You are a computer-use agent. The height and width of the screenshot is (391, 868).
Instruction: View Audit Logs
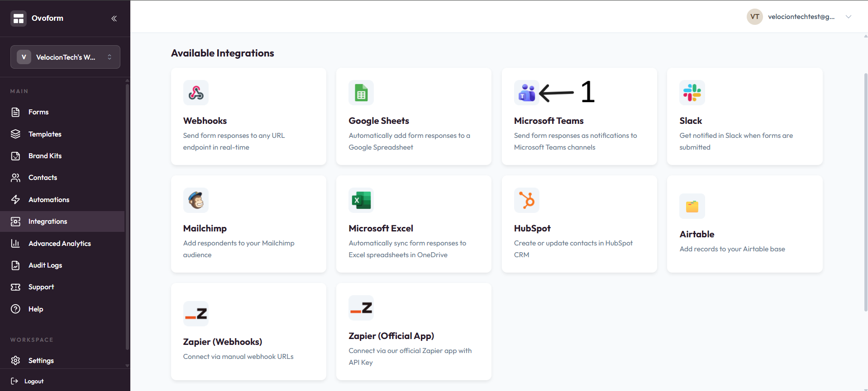[x=45, y=265]
